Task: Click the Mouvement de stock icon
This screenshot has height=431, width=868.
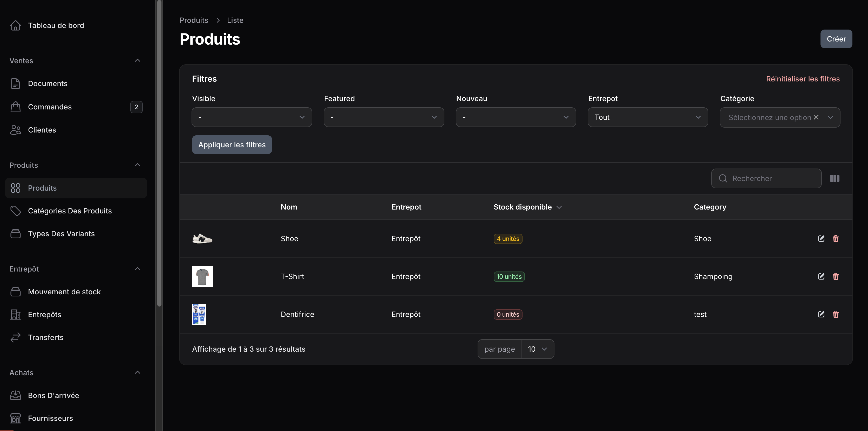Action: 16,291
